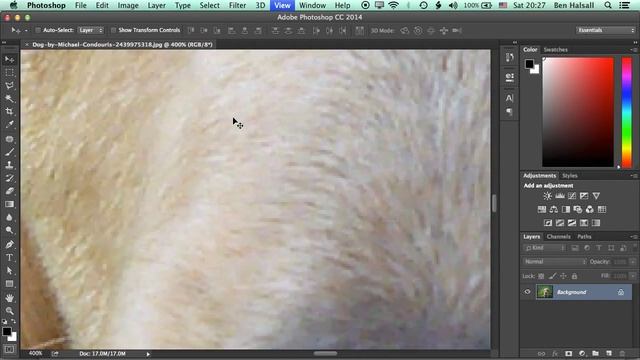Select the Zoom tool
This screenshot has height=360, width=640.
point(9,311)
